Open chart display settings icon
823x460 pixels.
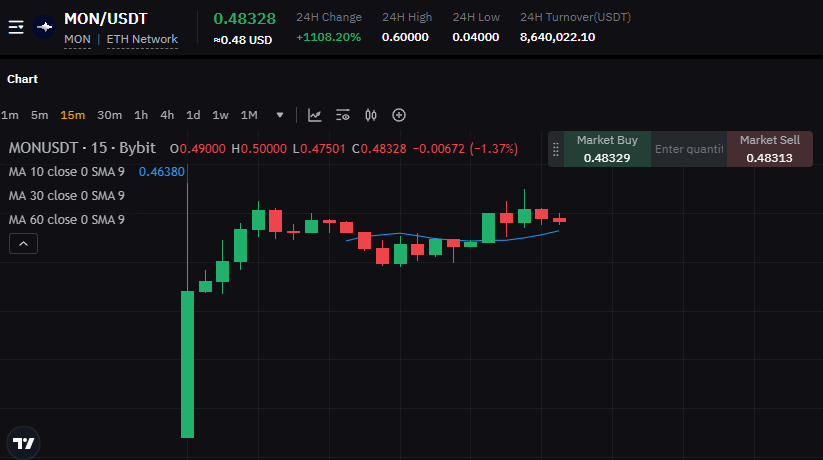343,115
